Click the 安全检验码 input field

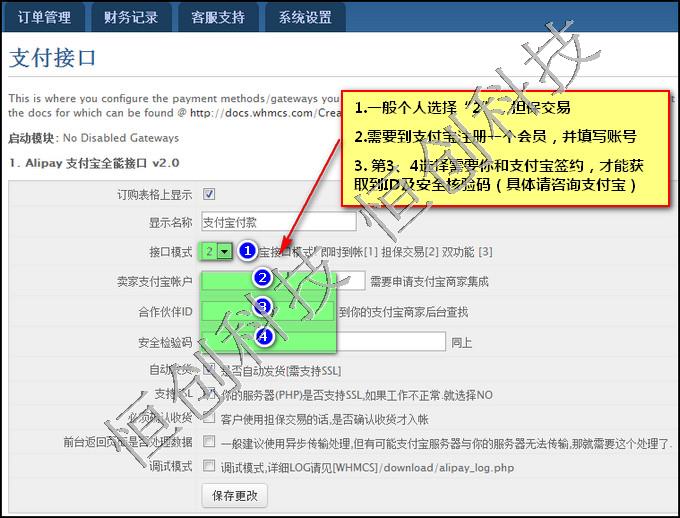pyautogui.click(x=324, y=342)
